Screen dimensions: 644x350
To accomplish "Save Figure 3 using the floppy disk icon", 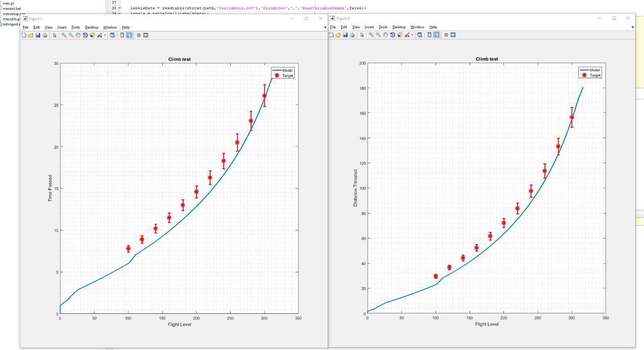I will 345,35.
